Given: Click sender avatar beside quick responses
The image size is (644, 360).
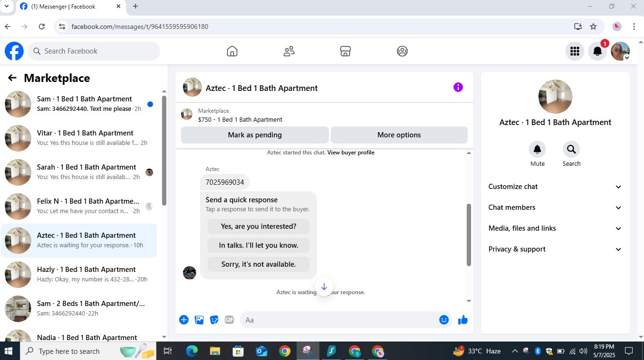Looking at the screenshot, I should coord(190,273).
